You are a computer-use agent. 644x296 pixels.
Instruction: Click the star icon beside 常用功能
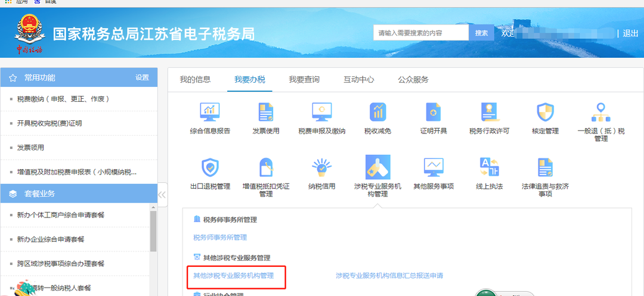point(13,78)
